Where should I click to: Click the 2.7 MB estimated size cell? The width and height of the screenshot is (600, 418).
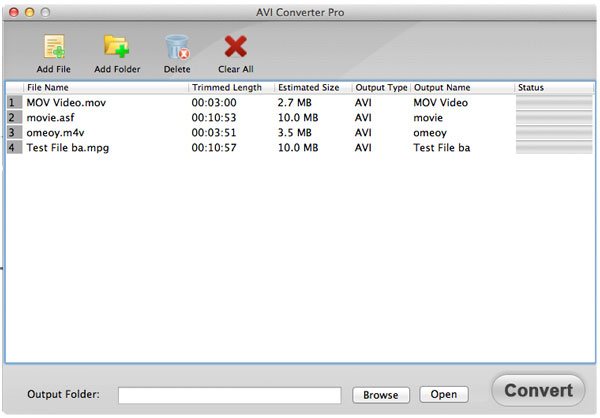(x=295, y=103)
